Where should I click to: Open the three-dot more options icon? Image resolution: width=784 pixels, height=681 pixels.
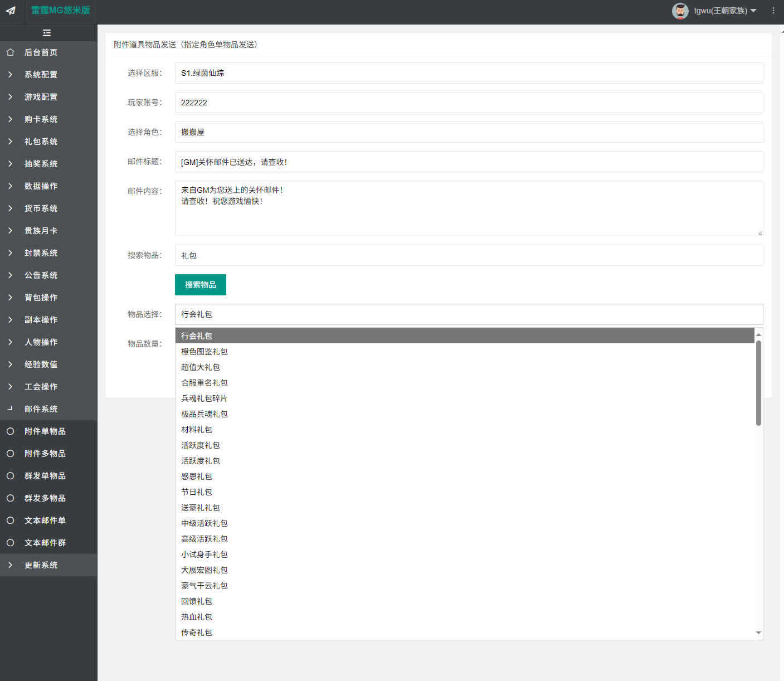click(773, 11)
